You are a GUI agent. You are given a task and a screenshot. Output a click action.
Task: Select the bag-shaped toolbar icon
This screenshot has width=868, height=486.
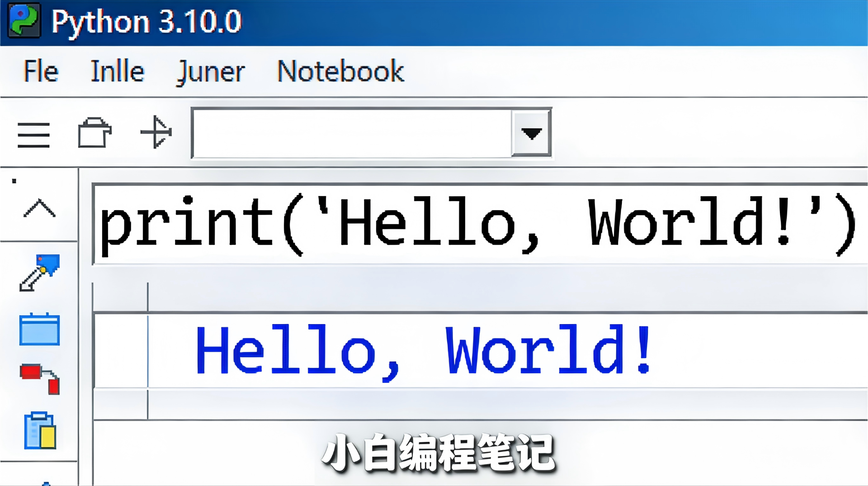pyautogui.click(x=95, y=132)
